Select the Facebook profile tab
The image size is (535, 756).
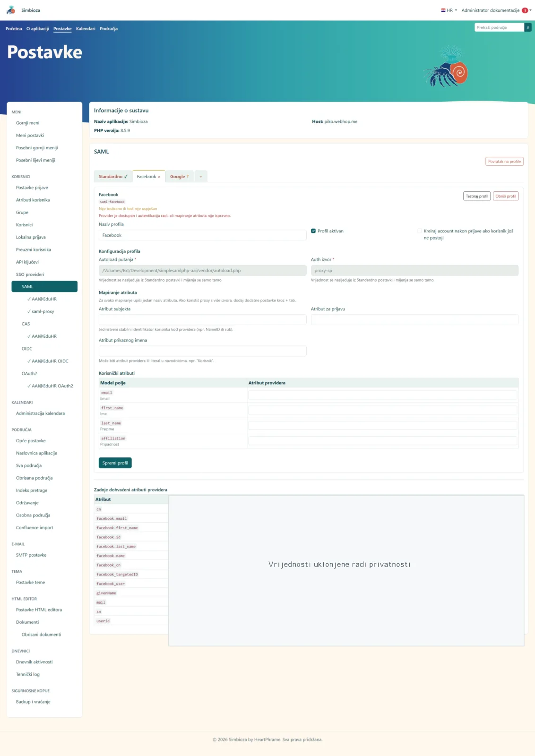148,177
